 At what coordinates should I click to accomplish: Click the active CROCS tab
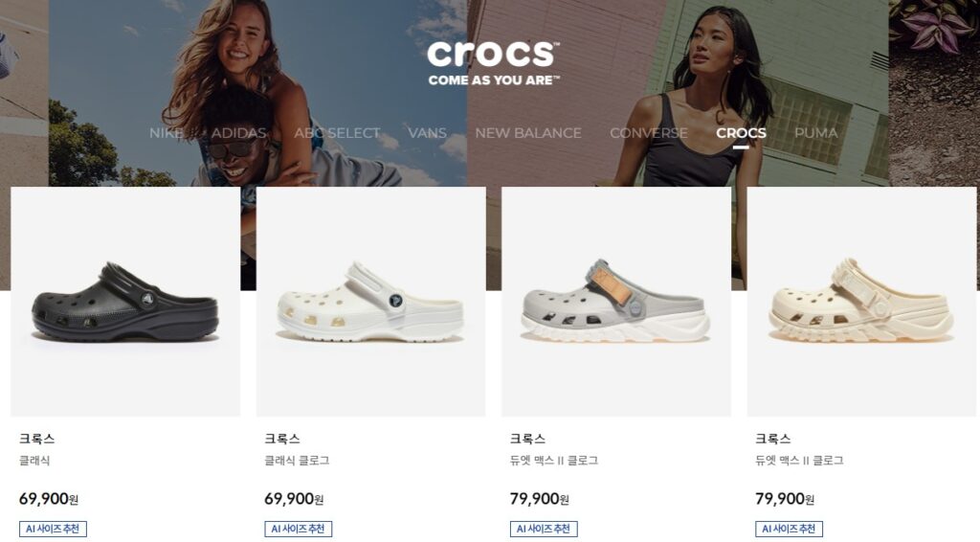pos(742,133)
